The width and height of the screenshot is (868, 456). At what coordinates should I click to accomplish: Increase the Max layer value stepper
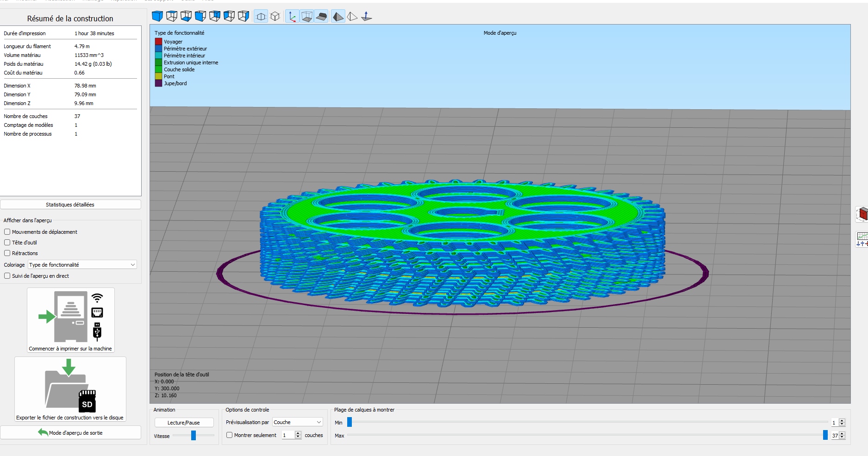pos(842,433)
